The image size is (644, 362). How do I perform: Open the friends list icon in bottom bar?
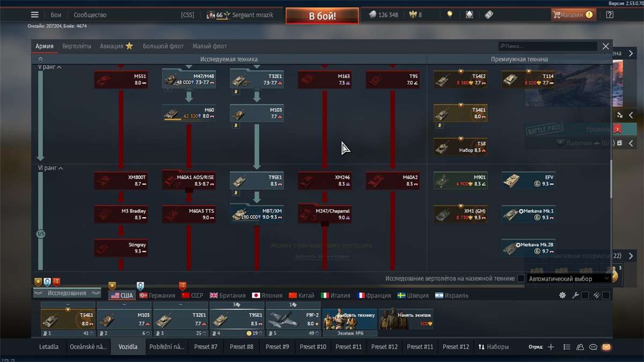580,347
